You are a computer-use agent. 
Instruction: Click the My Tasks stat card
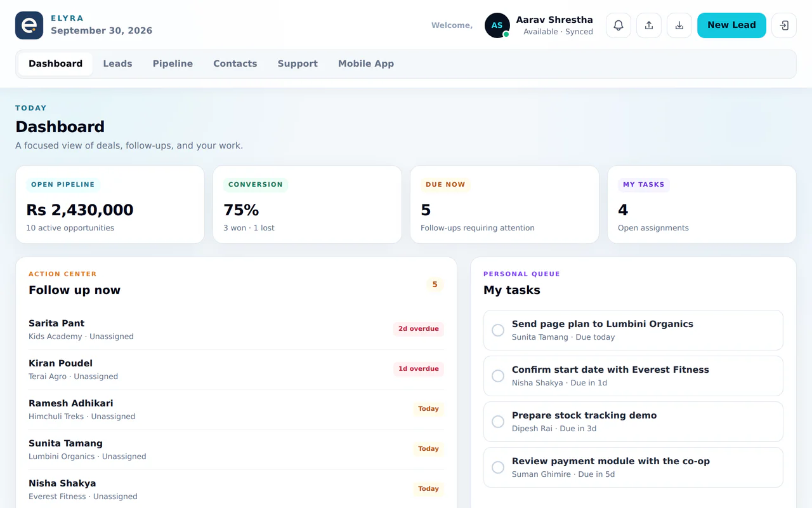point(702,204)
